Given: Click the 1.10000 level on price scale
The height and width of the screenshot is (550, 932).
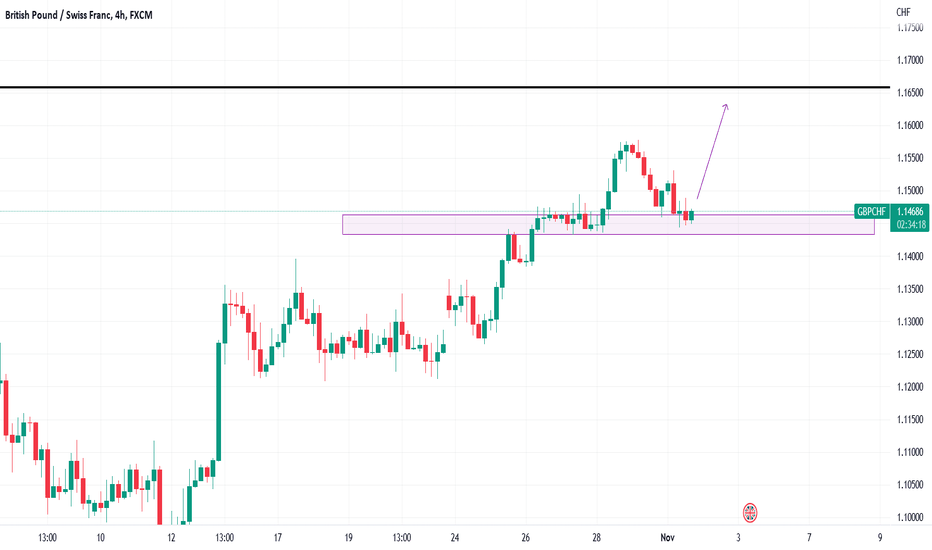Looking at the screenshot, I should tap(910, 517).
